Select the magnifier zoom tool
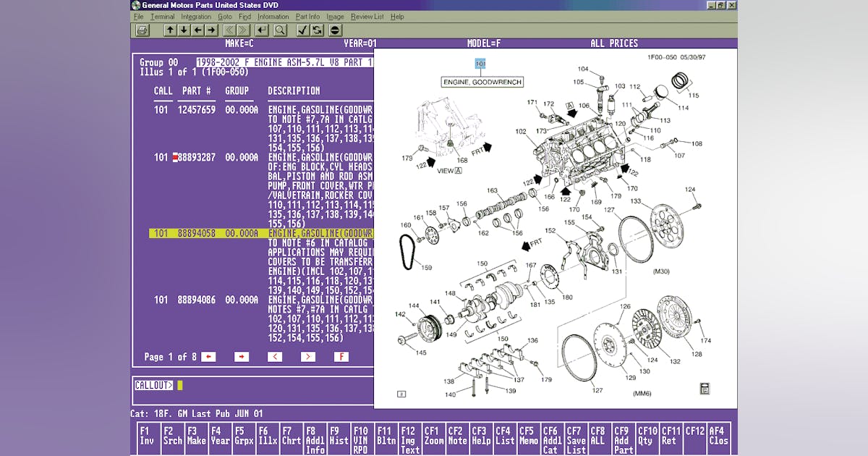868x456 pixels. pos(280,30)
